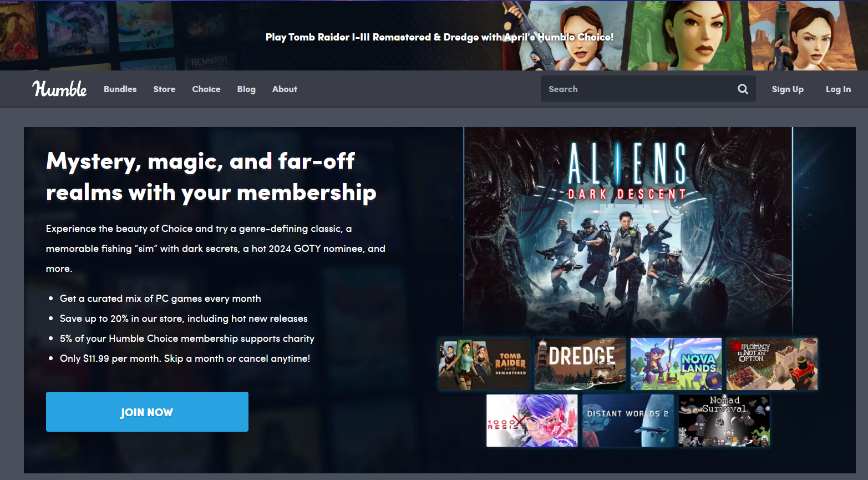Select the Aliens Dark Descent cover art

click(x=628, y=230)
